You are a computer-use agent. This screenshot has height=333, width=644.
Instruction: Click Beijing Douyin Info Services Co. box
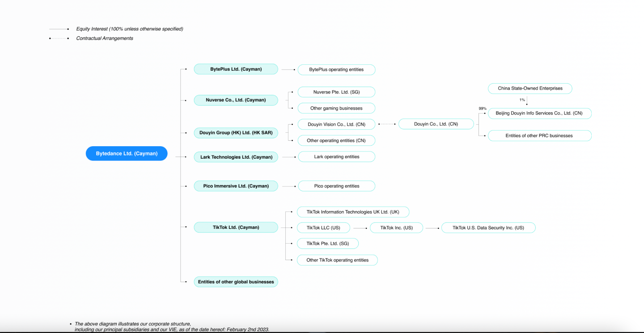[539, 114]
